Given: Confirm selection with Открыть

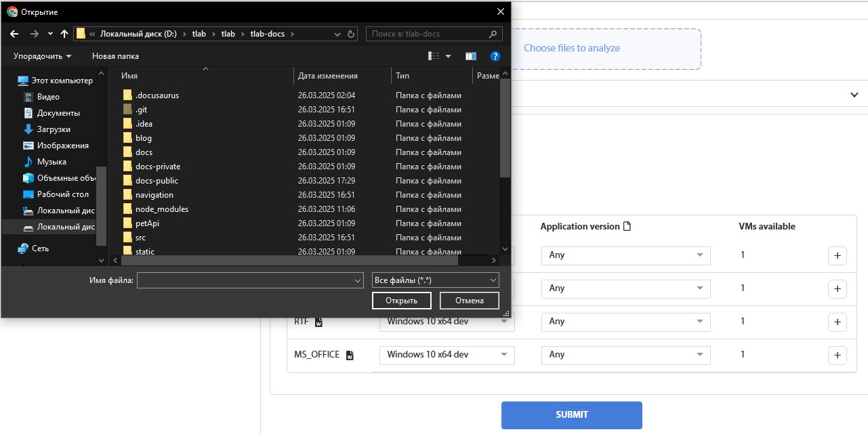Looking at the screenshot, I should (401, 300).
